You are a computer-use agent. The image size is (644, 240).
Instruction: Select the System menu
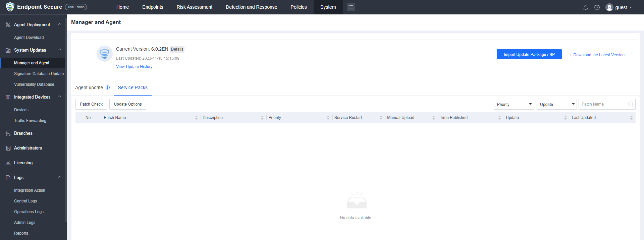328,7
